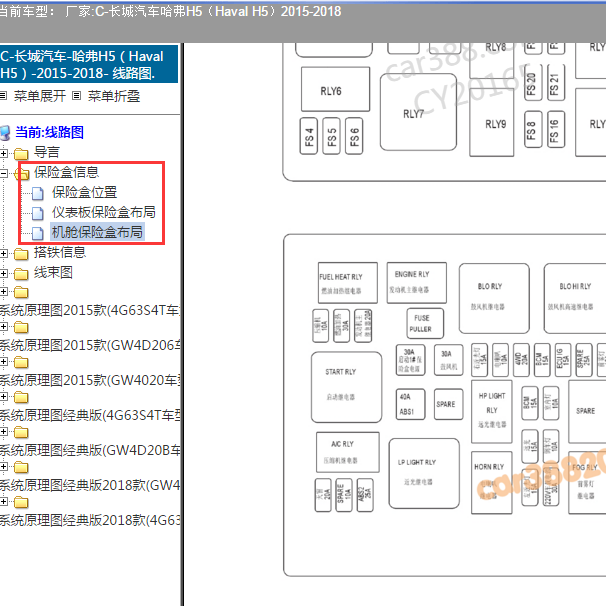
Task: Expand folder for 系统原理图经典版(GW4D20B
Action: [3, 431]
